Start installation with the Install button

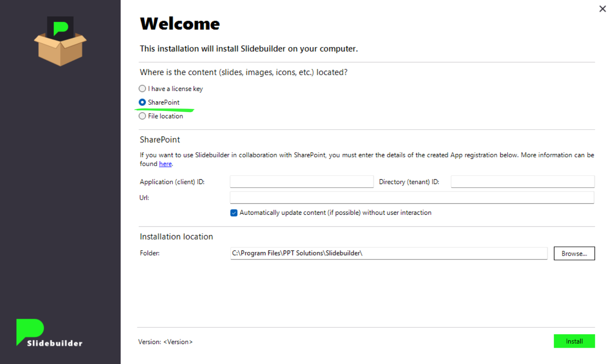coord(574,341)
